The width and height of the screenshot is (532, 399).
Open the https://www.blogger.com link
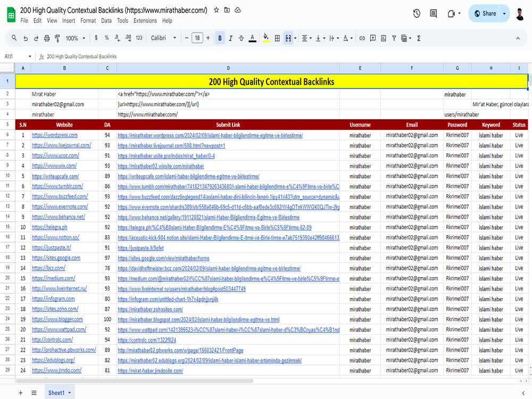(57, 319)
